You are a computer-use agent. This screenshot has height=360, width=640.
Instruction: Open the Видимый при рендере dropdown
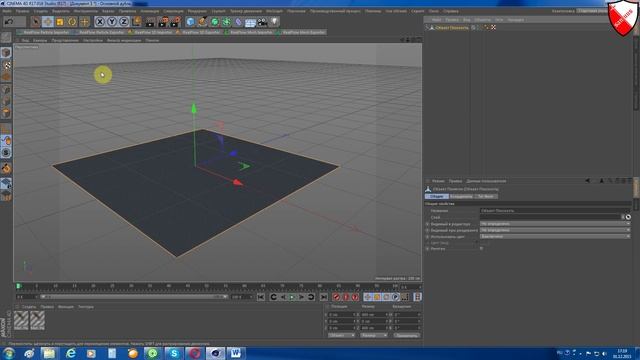(555, 230)
